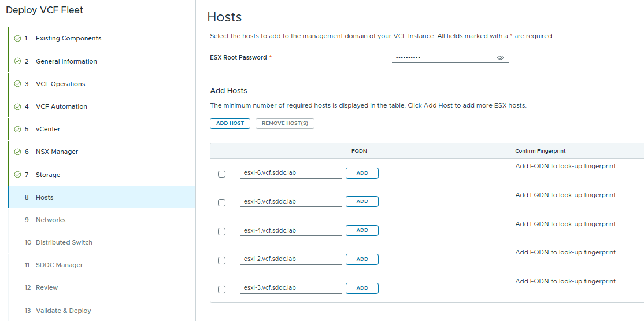Check the esxi-3.vcf.sddc.lab row checkbox

click(x=221, y=289)
